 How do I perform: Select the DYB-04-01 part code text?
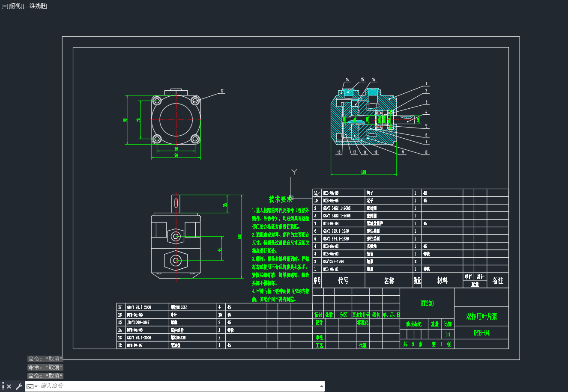(x=331, y=269)
